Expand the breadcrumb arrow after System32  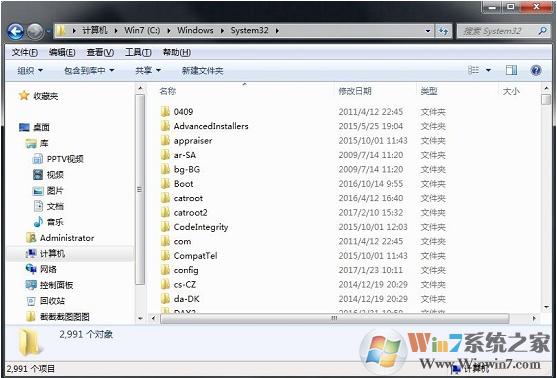click(x=277, y=31)
